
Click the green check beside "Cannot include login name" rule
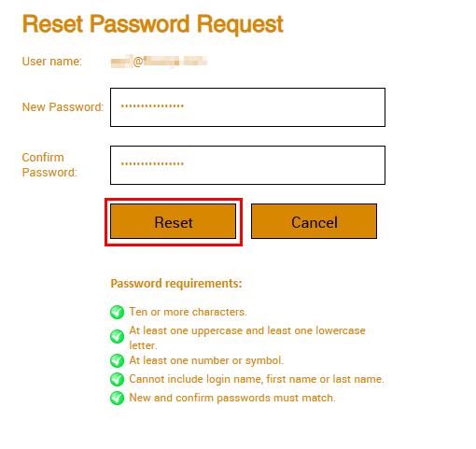117,379
